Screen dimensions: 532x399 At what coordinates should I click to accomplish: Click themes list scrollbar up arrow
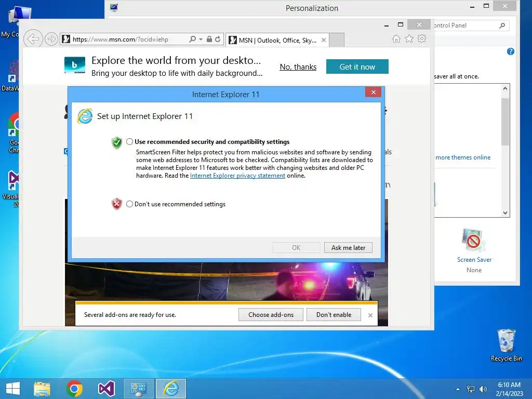pos(505,88)
